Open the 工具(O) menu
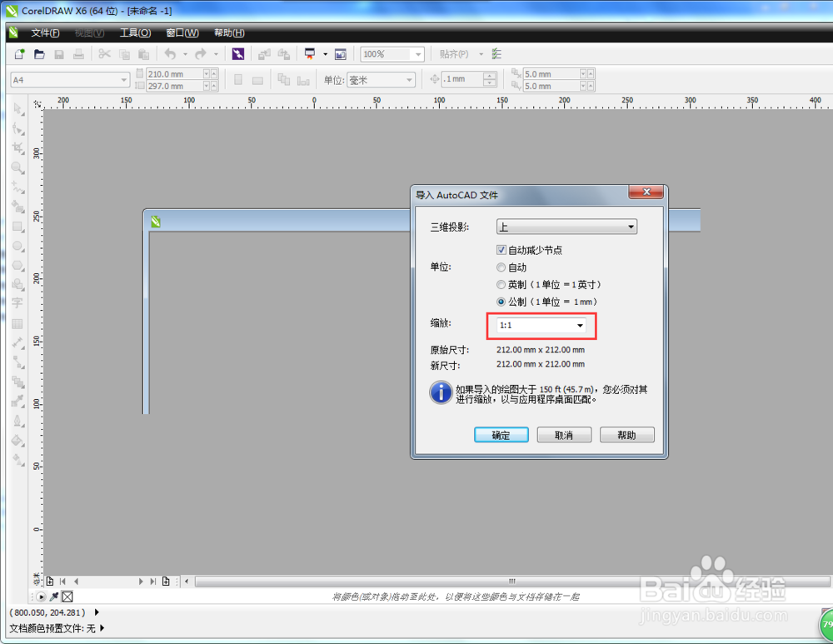Viewport: 833px width, 644px height. [x=135, y=33]
